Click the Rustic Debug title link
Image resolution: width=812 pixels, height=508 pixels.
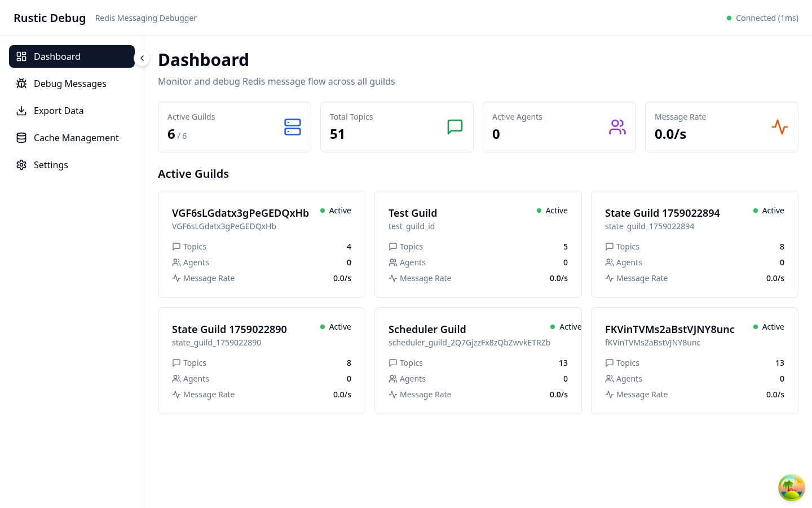tap(50, 18)
